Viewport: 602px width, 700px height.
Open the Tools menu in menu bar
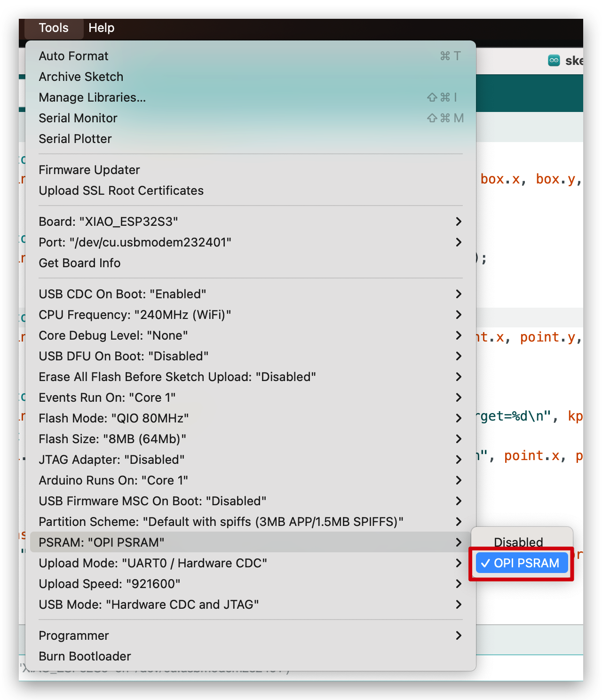[x=54, y=28]
